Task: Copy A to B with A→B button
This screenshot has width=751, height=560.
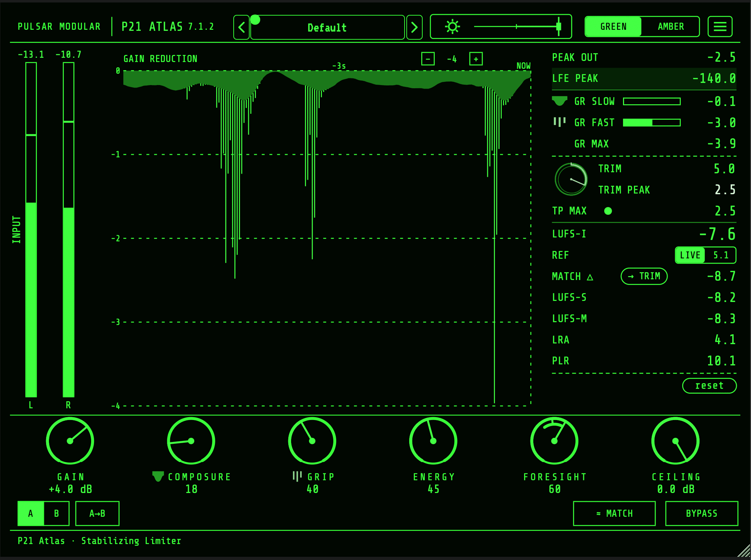Action: coord(97,514)
